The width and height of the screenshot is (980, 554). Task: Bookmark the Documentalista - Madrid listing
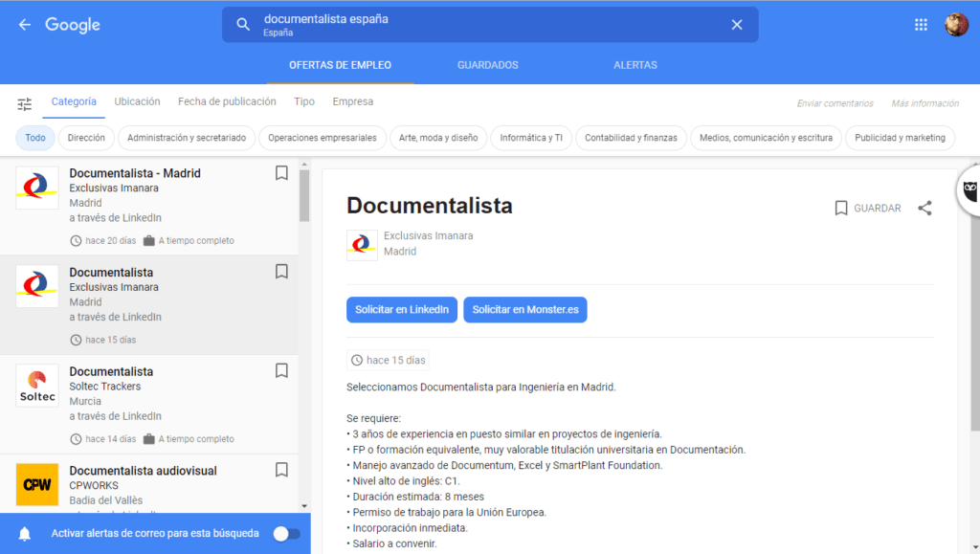click(x=282, y=173)
